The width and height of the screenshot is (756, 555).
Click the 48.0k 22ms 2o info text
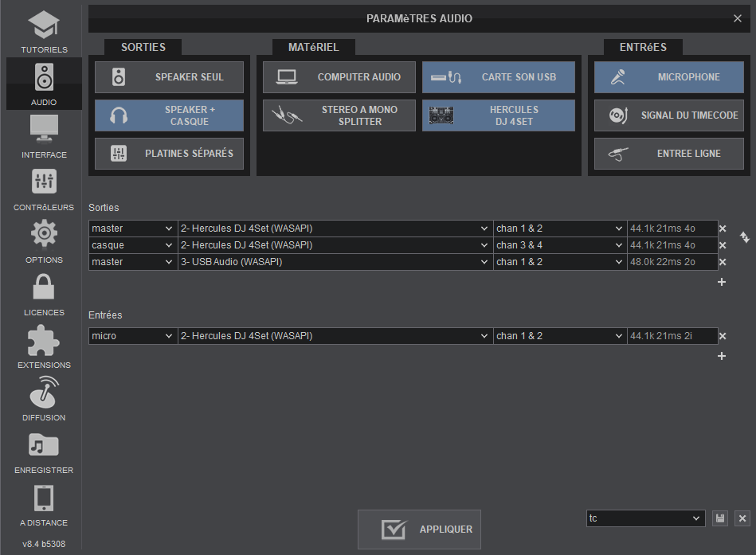click(x=663, y=262)
